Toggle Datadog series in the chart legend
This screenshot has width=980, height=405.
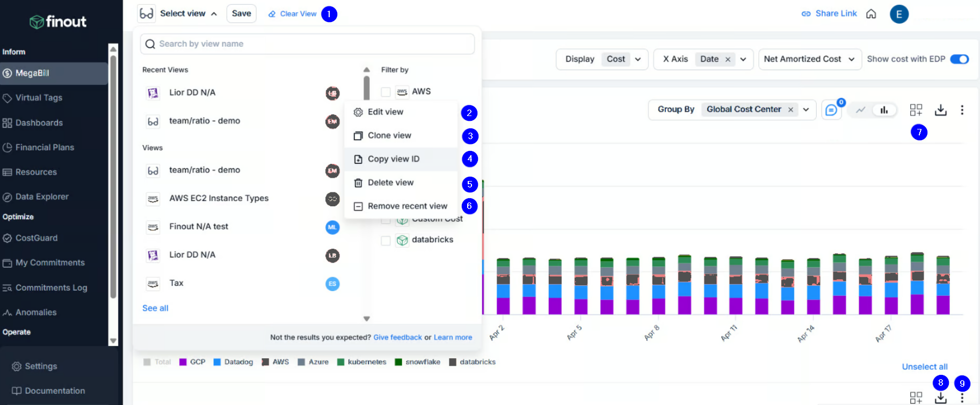(x=233, y=362)
